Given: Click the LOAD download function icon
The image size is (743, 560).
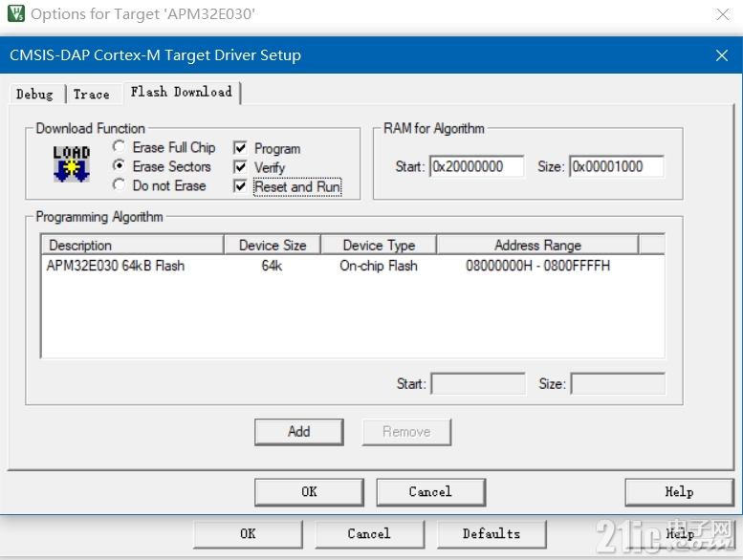Looking at the screenshot, I should [x=71, y=163].
